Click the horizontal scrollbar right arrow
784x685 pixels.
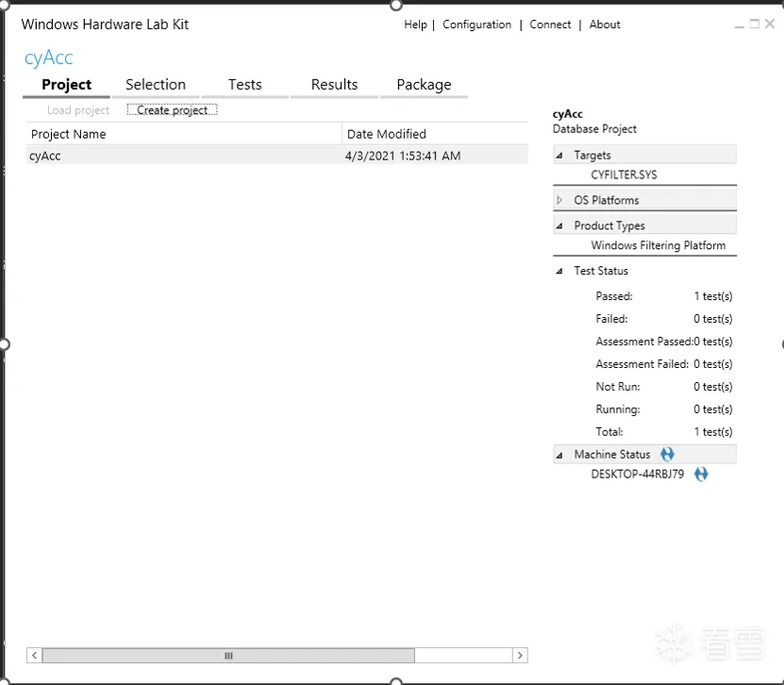tap(520, 655)
